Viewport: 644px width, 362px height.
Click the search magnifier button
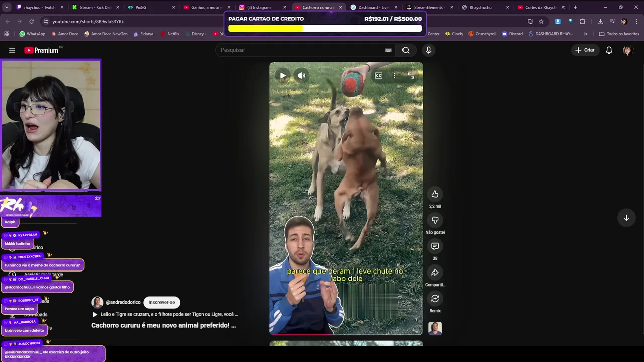[406, 50]
